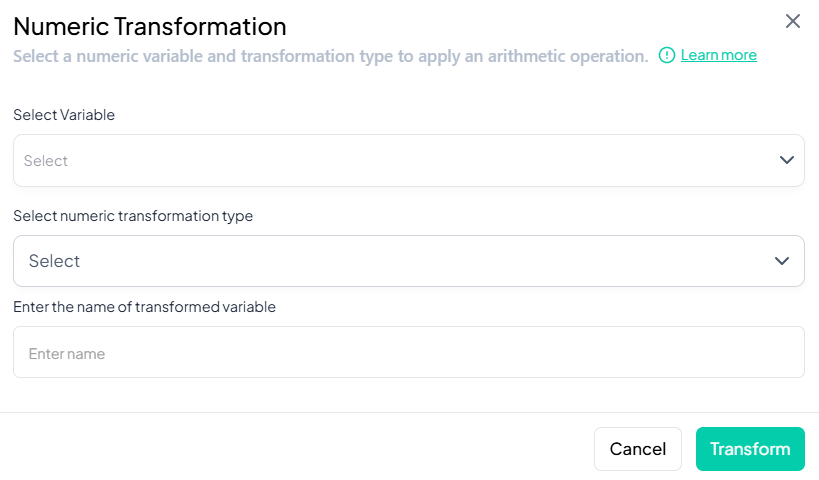
Task: Click the Select Variable field label
Action: click(x=64, y=115)
